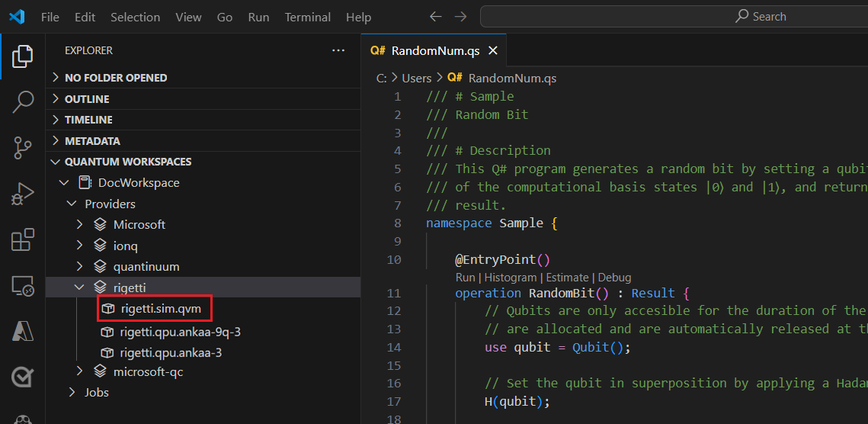The height and width of the screenshot is (424, 868).
Task: Open the Source Control view
Action: 23,149
